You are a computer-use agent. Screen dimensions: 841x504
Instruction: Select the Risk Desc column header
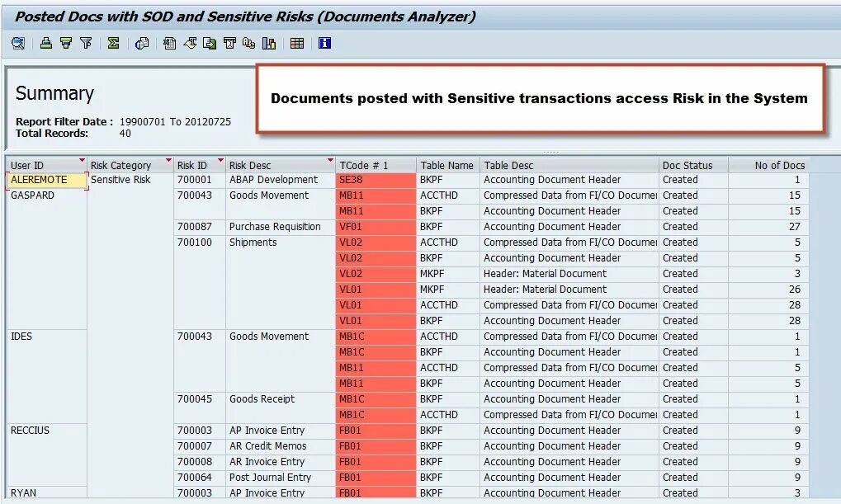[x=280, y=165]
